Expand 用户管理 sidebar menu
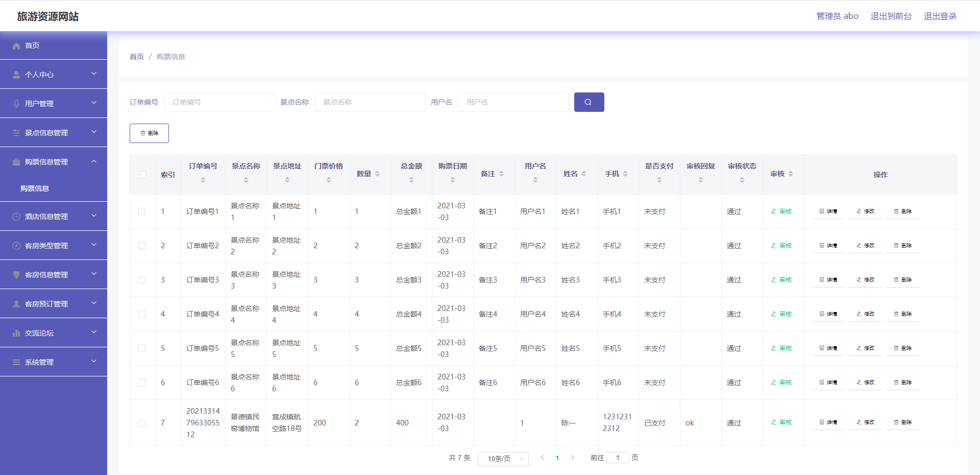 point(54,103)
